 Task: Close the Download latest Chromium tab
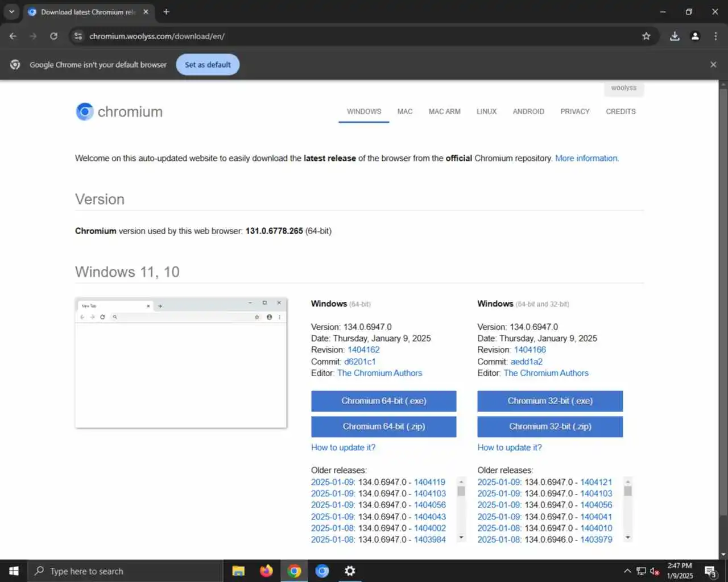pyautogui.click(x=146, y=11)
